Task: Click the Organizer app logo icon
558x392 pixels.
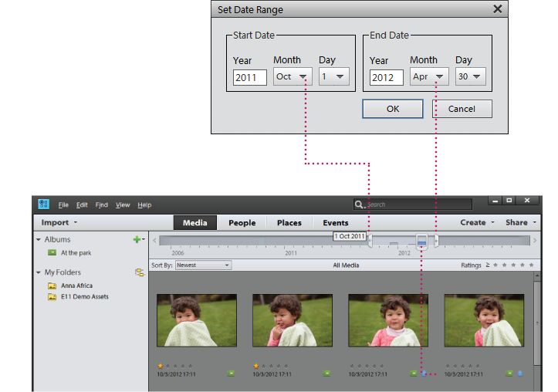Action: 43,204
